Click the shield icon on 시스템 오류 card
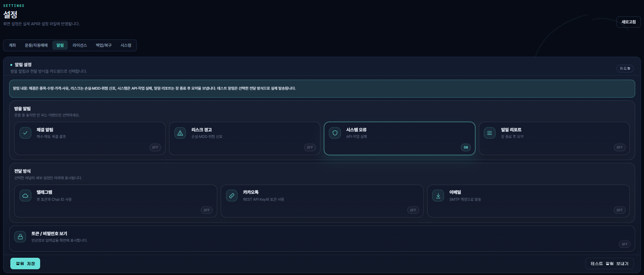644x275 pixels. pos(335,133)
